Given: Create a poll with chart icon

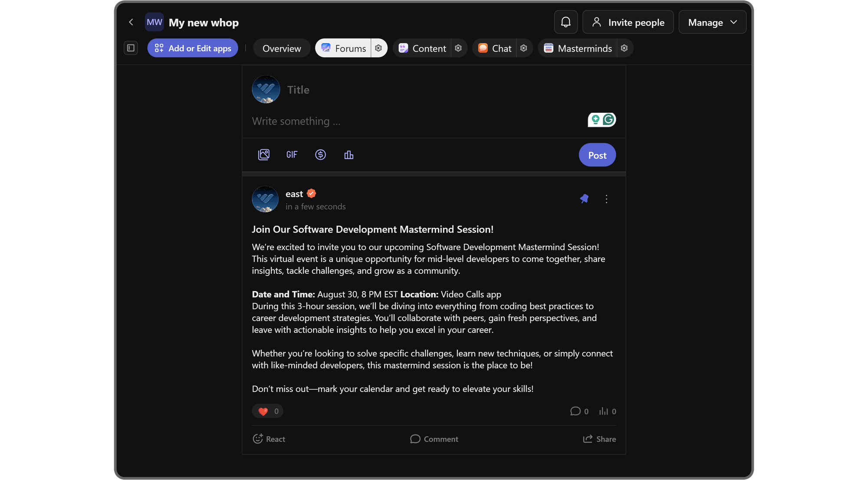Looking at the screenshot, I should [x=349, y=155].
